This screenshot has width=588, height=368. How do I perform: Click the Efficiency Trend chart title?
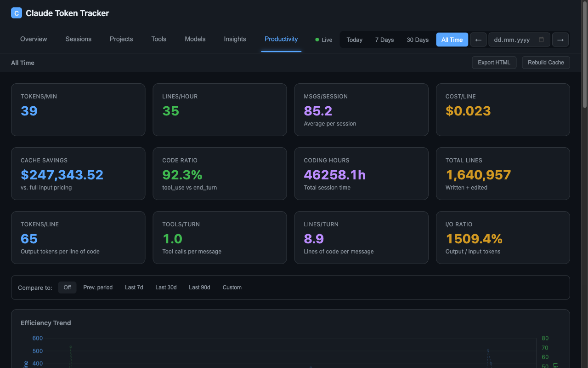[46, 323]
